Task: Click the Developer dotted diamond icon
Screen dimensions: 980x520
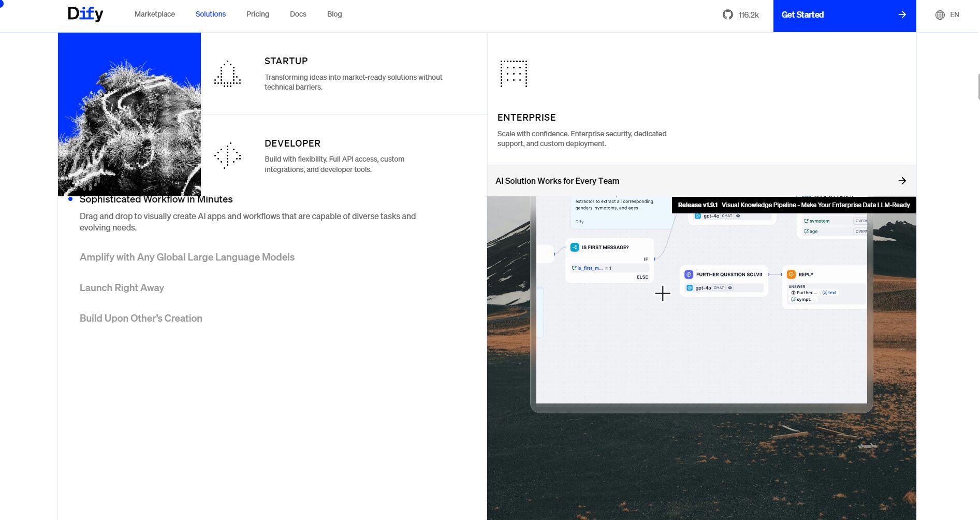Action: click(227, 155)
